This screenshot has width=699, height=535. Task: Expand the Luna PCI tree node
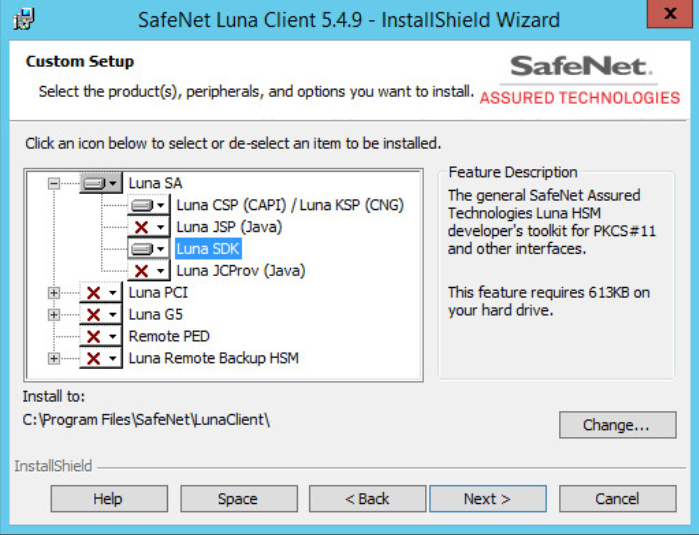pyautogui.click(x=54, y=293)
